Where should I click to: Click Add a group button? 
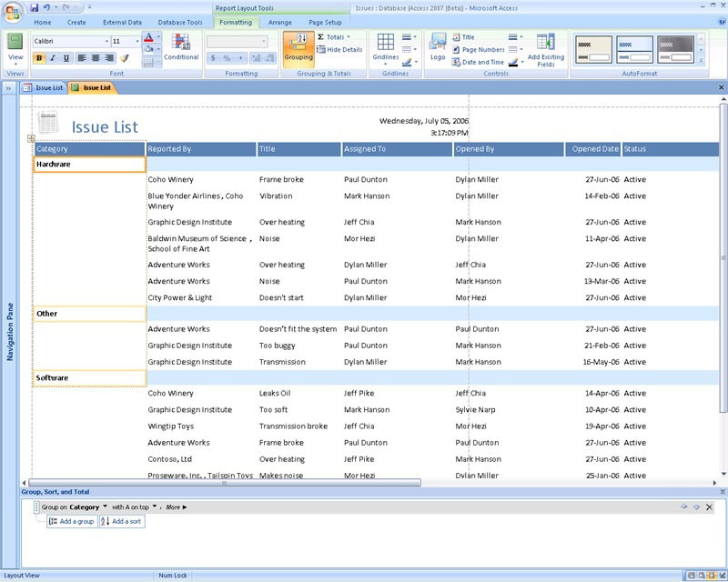pos(71,522)
